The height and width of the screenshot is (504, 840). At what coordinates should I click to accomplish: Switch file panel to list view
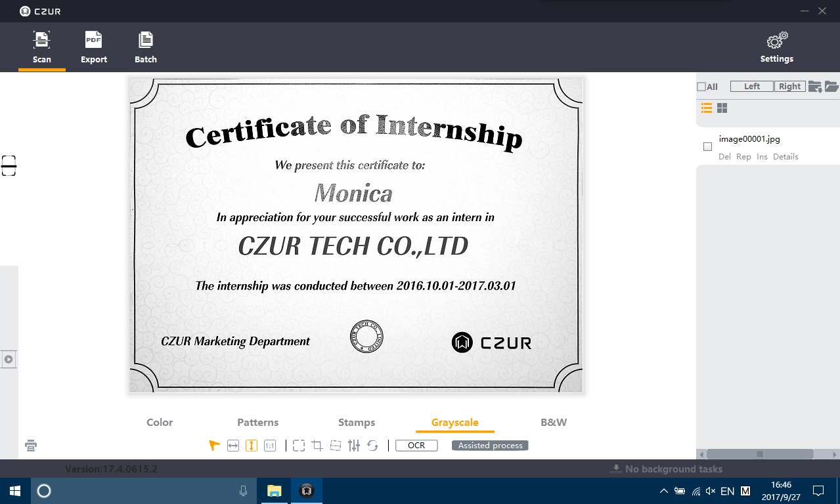click(707, 108)
